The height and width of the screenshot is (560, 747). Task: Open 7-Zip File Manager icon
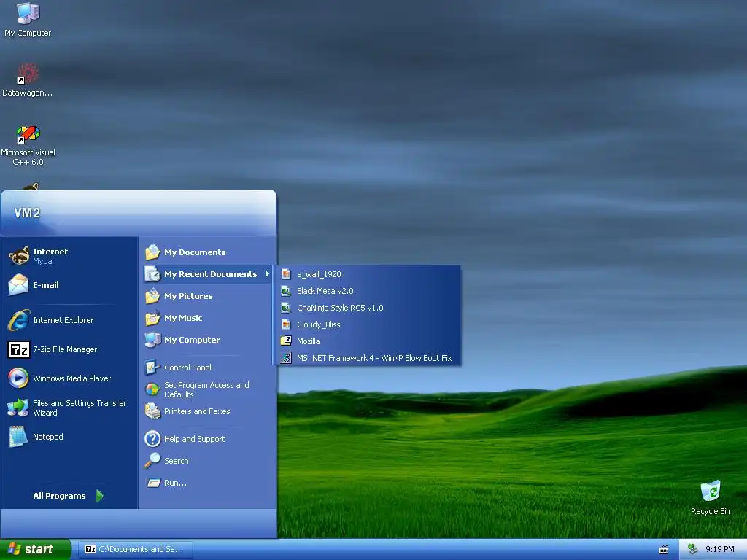point(18,349)
